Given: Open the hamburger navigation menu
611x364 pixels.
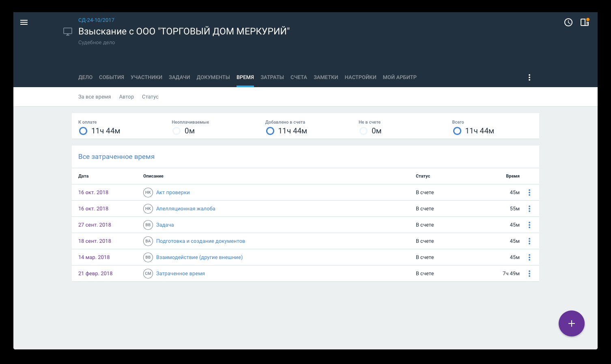Looking at the screenshot, I should 24,22.
